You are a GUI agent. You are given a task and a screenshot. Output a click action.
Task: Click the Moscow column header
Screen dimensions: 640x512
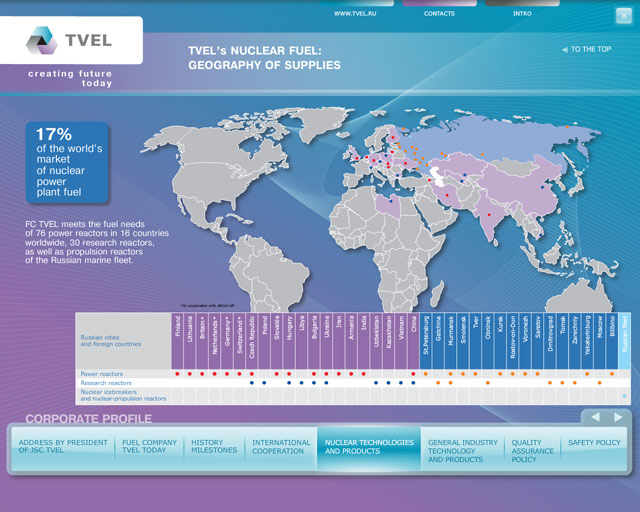tap(600, 341)
